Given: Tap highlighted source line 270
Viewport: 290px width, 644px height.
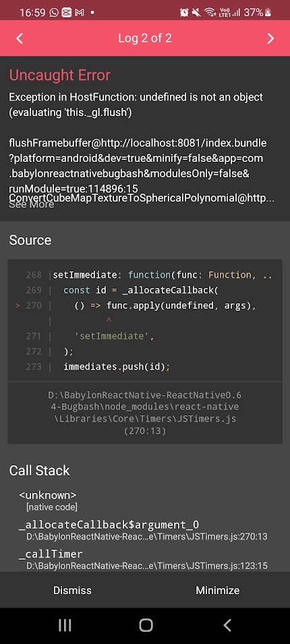Looking at the screenshot, I should click(x=144, y=305).
